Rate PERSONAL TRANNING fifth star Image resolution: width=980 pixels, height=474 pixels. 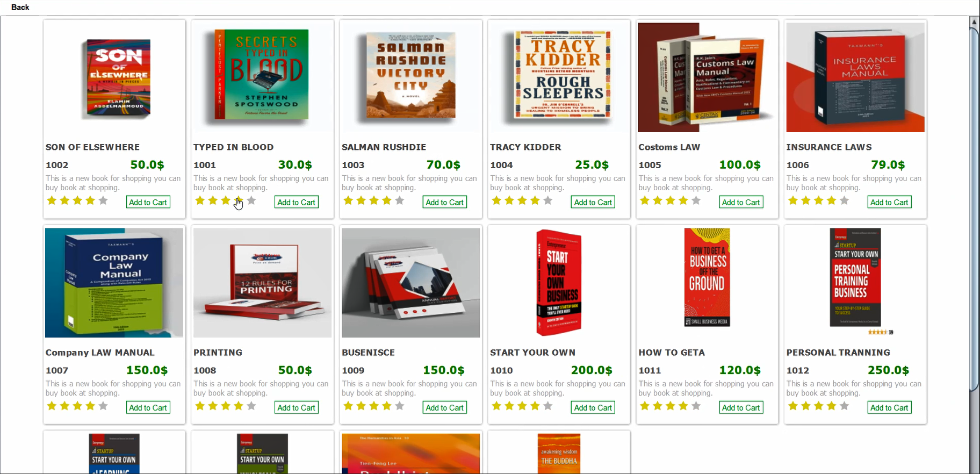845,406
